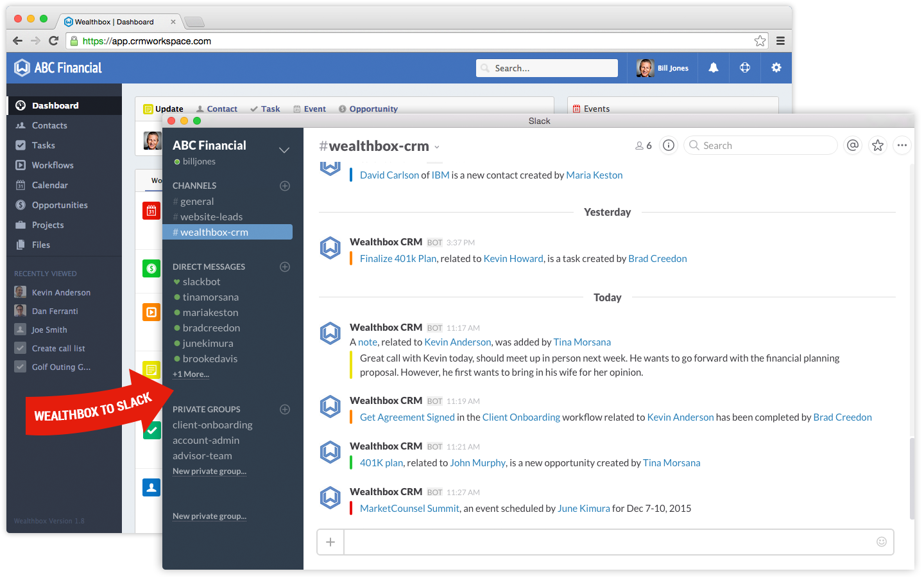Open Get Agreement Signed link
The width and height of the screenshot is (924, 578).
pyautogui.click(x=407, y=417)
